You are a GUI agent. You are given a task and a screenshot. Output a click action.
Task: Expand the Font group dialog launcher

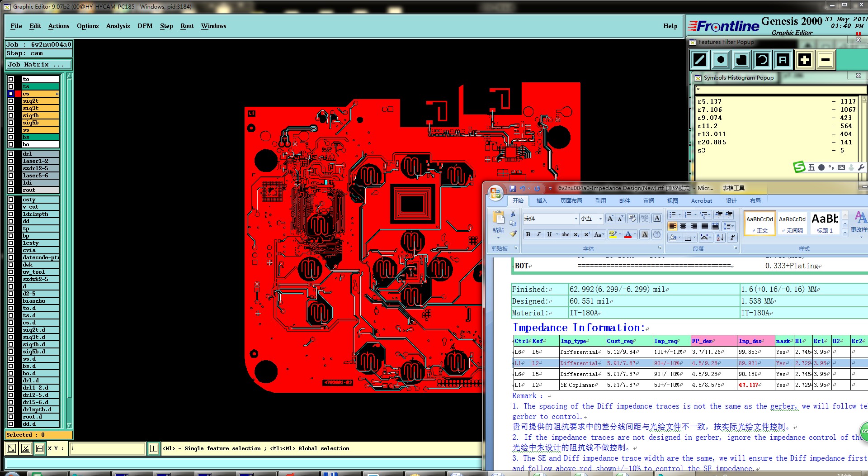[660, 248]
